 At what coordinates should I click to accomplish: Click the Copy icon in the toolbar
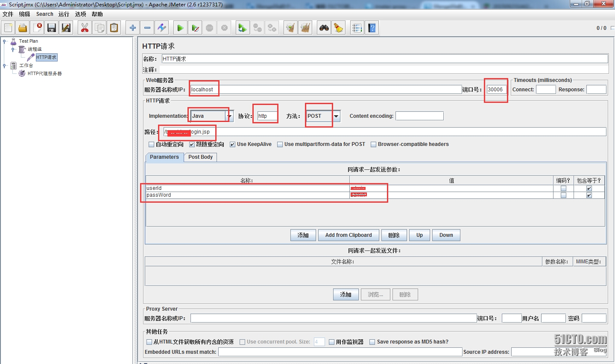[100, 28]
